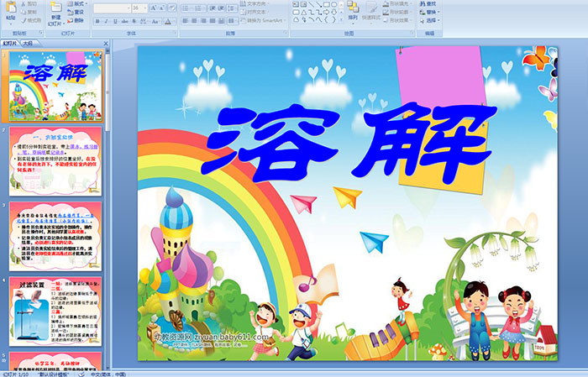Open the Character Spacing (AV) dropdown

[144, 21]
